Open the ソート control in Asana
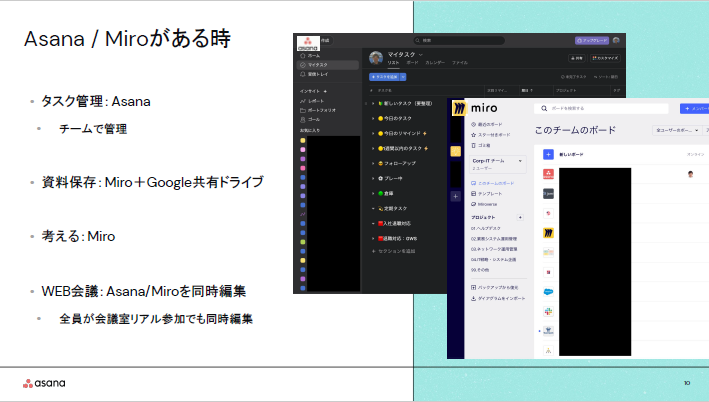 coord(606,77)
